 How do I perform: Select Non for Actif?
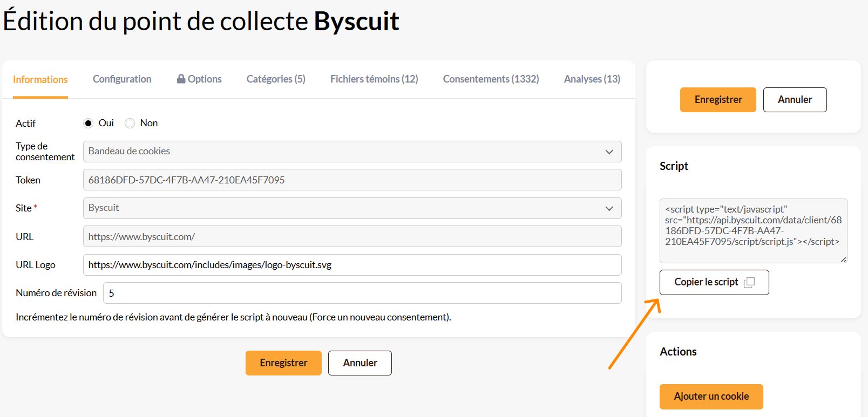tap(130, 123)
